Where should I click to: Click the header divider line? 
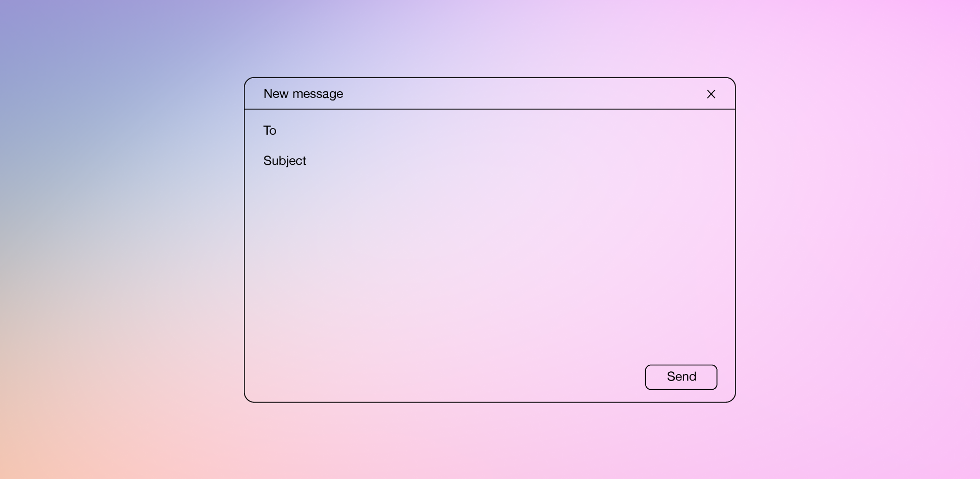pos(489,110)
